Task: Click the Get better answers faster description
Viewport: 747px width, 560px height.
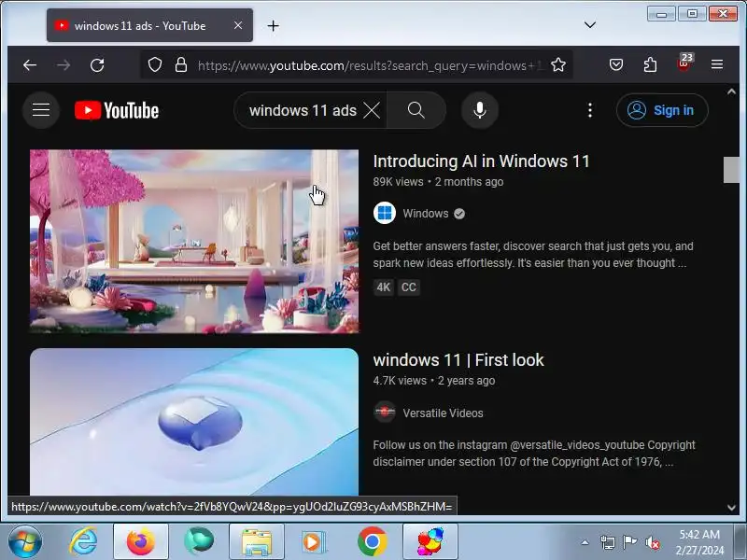Action: pyautogui.click(x=533, y=255)
